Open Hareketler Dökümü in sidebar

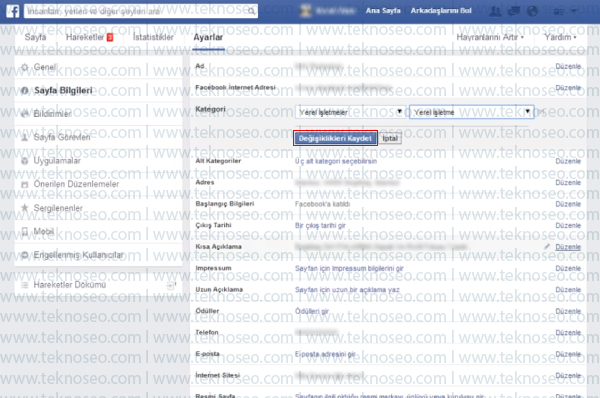click(x=98, y=285)
